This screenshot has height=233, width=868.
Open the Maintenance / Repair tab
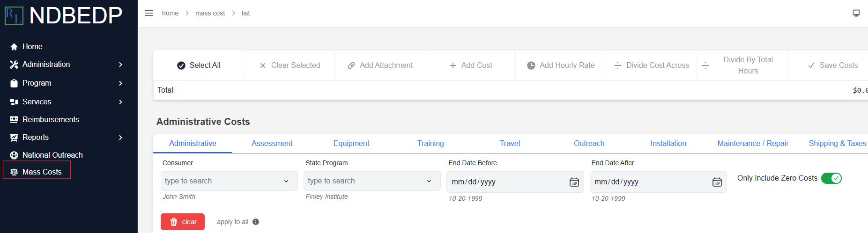click(x=753, y=144)
